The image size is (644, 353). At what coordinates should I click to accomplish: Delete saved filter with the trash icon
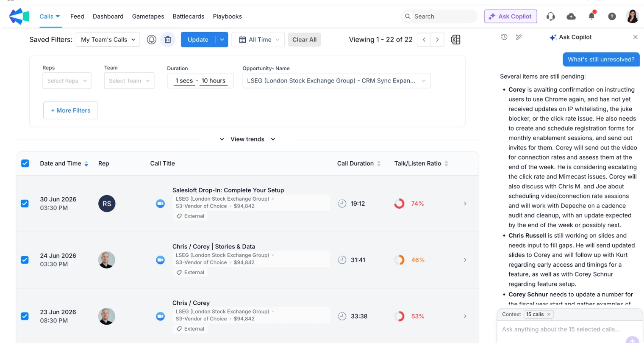tap(168, 39)
